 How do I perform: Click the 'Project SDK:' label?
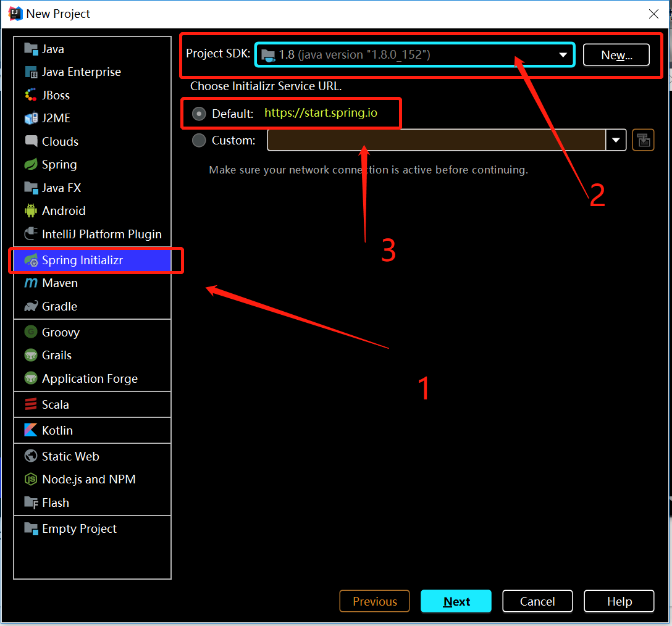[x=218, y=54]
